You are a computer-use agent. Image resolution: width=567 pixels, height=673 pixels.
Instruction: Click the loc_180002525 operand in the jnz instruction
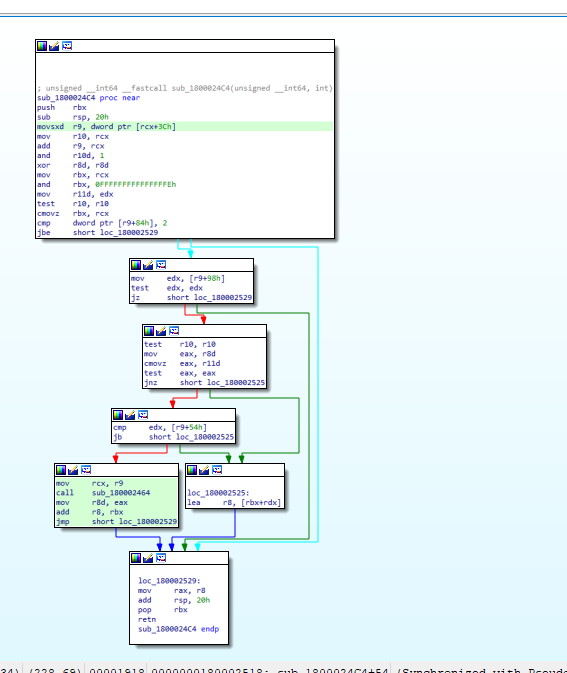[236, 382]
